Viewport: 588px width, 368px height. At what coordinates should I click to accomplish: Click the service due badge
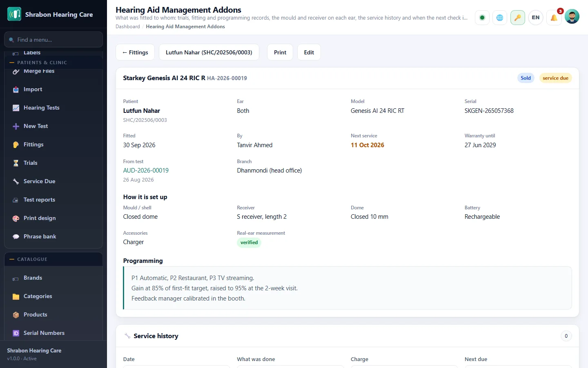[x=555, y=78]
